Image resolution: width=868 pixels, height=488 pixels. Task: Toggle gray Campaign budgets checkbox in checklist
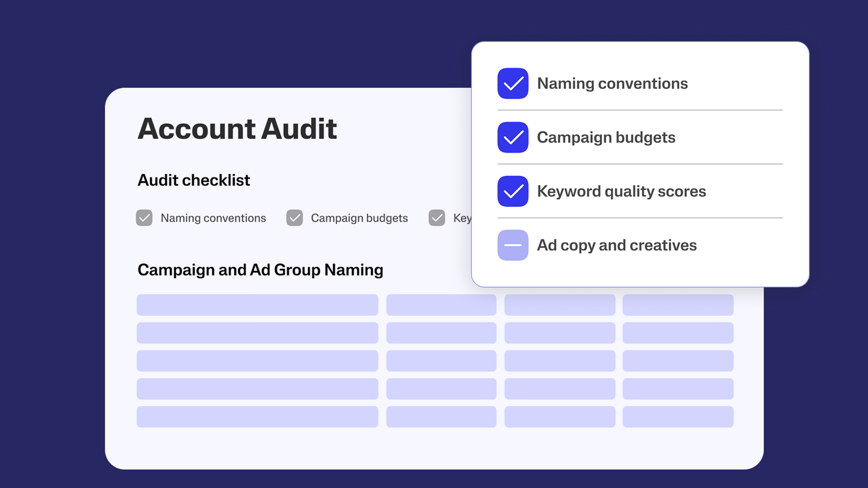click(294, 218)
